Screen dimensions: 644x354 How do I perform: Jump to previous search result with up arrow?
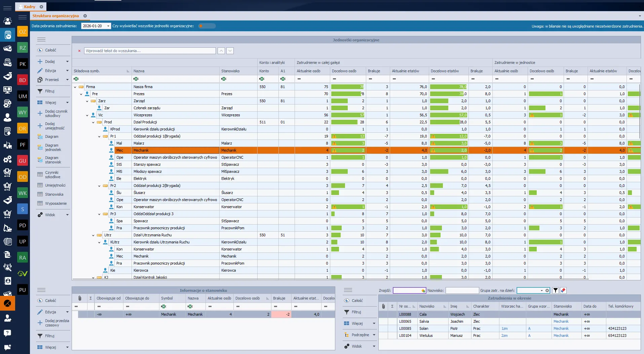[x=221, y=51]
